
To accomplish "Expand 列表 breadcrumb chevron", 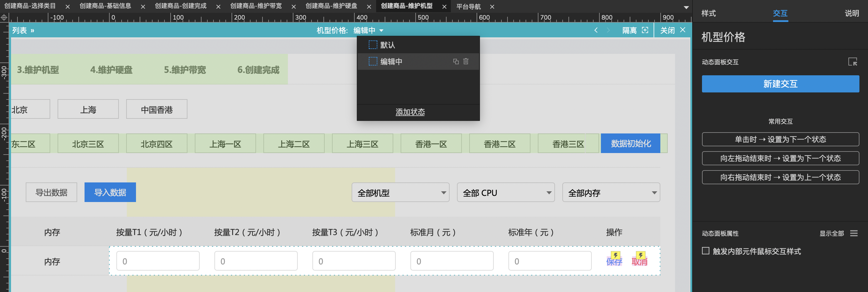I will click(32, 31).
